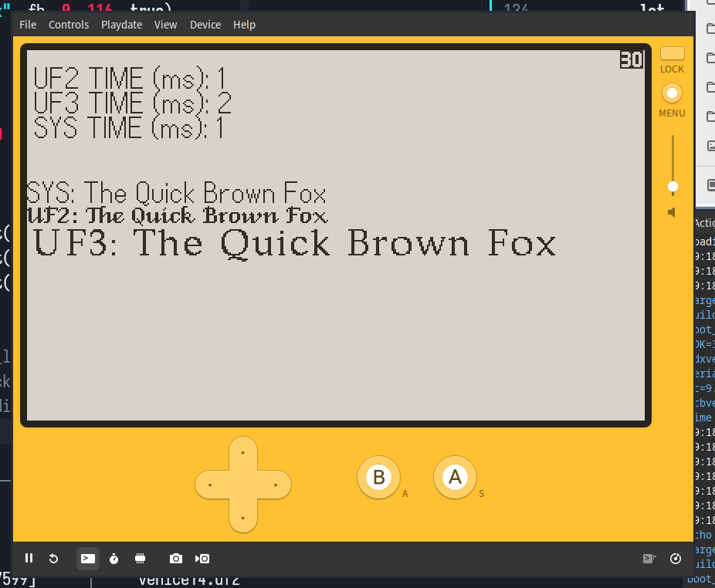The image size is (715, 588).
Task: Mute audio via the speaker icon
Action: 672,212
